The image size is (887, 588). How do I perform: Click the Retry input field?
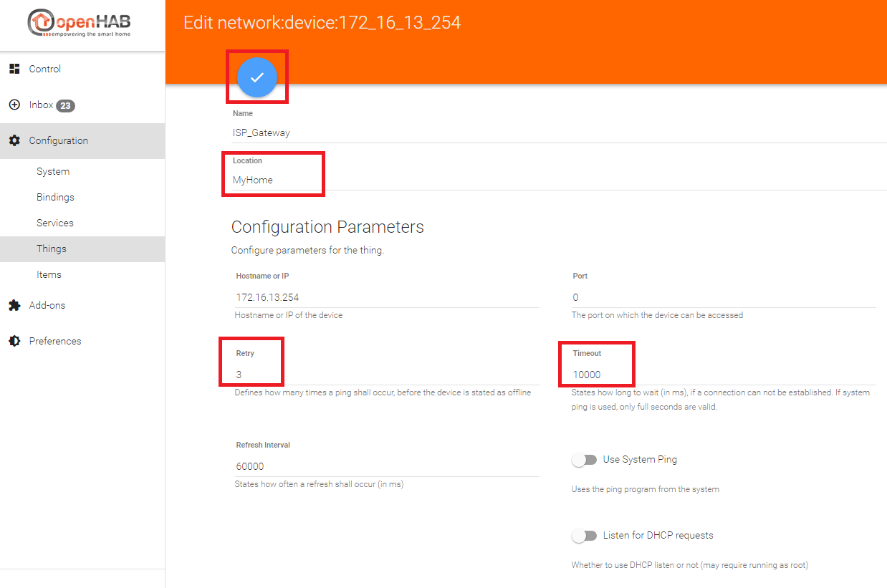(x=387, y=374)
